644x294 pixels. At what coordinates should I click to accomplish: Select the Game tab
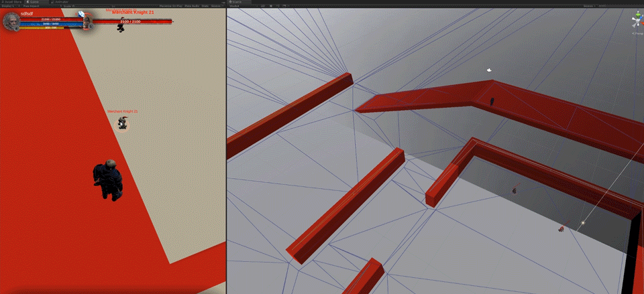pyautogui.click(x=34, y=2)
